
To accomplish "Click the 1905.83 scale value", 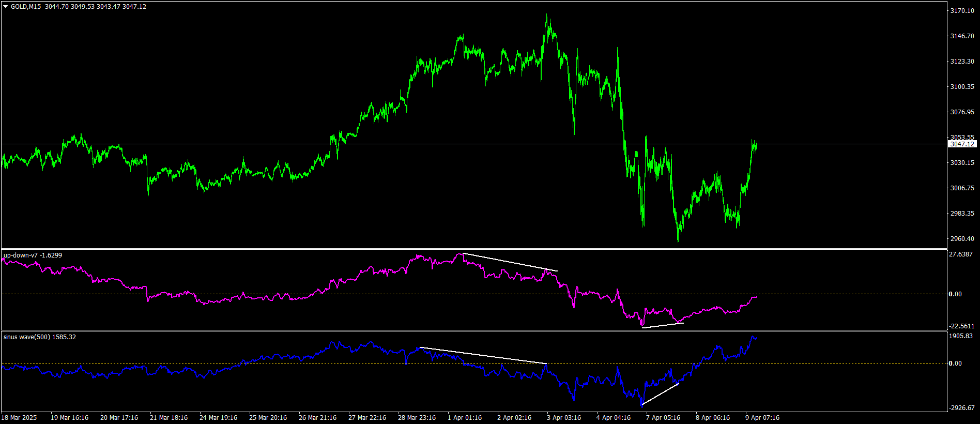I will point(961,336).
